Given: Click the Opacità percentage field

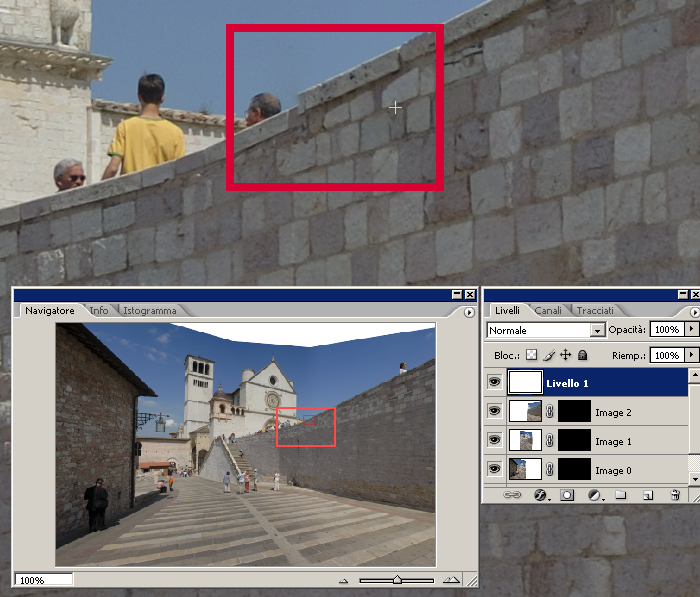Looking at the screenshot, I should pyautogui.click(x=667, y=330).
